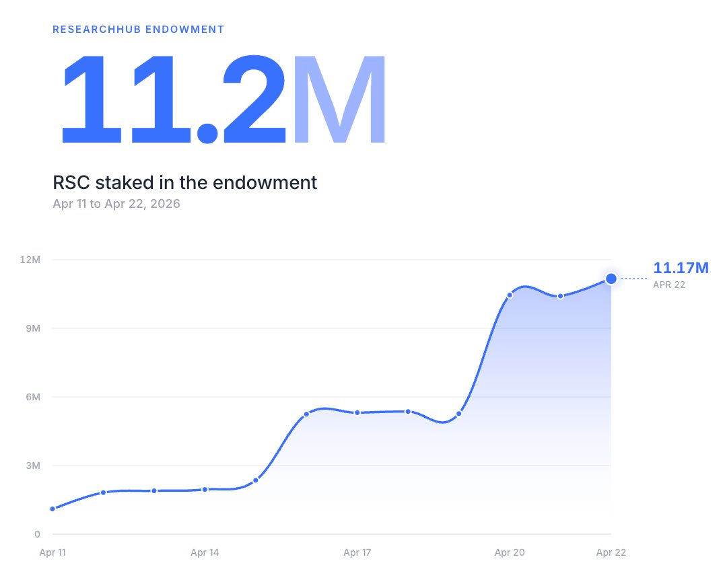
Task: Click the Apr 11 x-axis label
Action: click(x=53, y=552)
